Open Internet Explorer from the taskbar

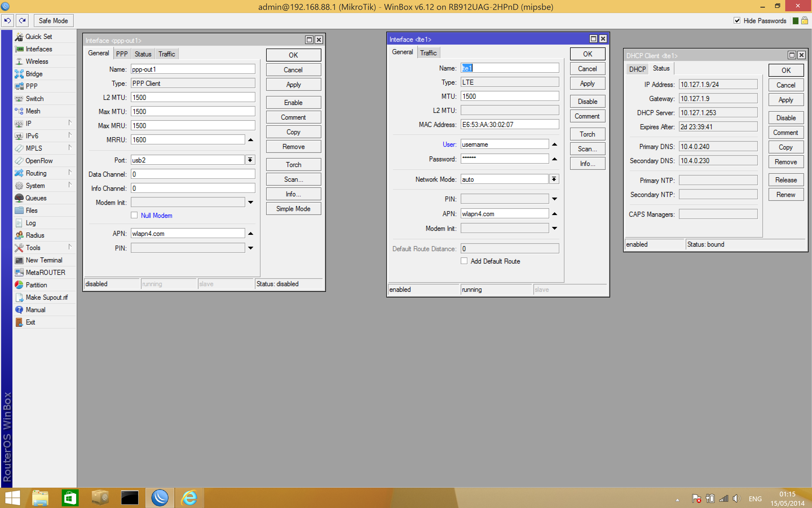189,498
